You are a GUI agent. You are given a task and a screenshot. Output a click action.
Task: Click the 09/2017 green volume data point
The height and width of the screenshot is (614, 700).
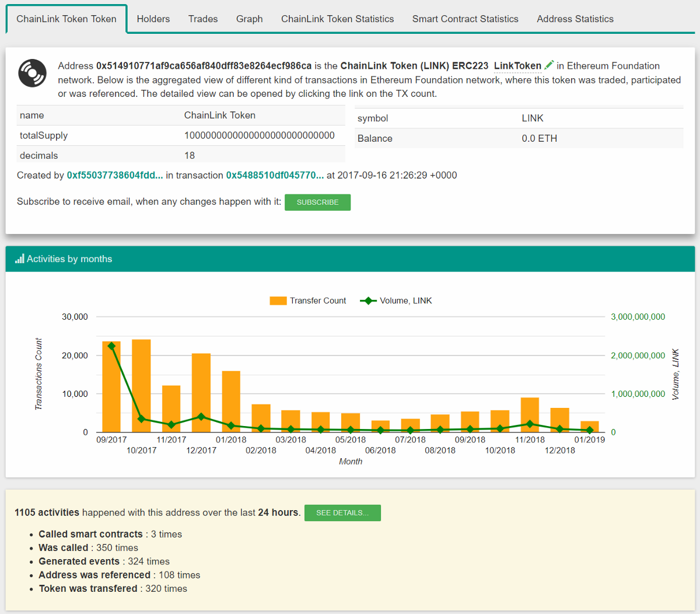tap(111, 346)
